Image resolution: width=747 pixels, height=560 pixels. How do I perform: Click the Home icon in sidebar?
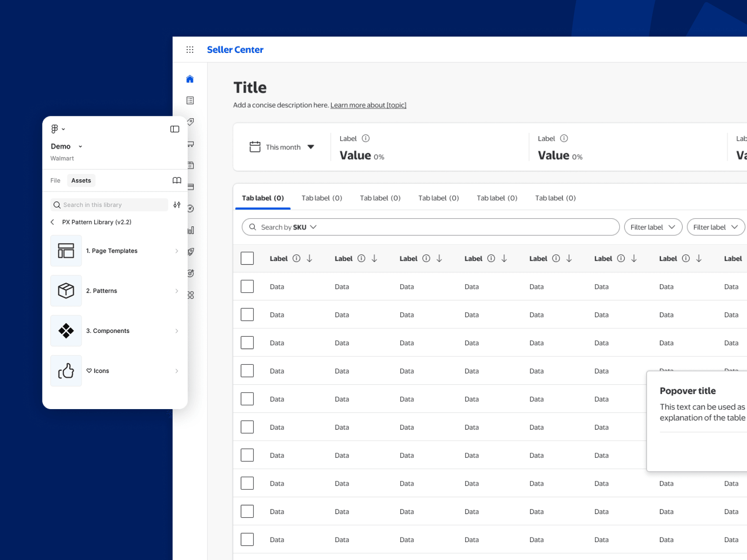click(190, 79)
